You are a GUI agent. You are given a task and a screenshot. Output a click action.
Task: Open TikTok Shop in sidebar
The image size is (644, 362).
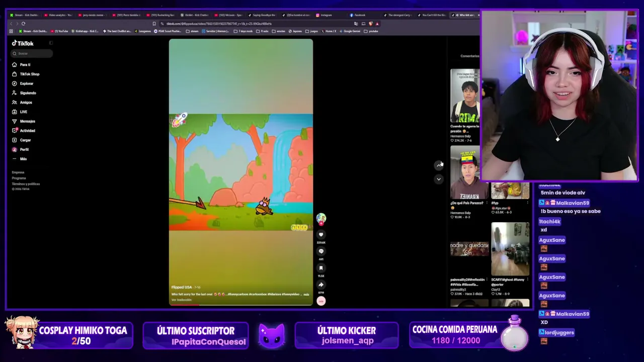26,74
